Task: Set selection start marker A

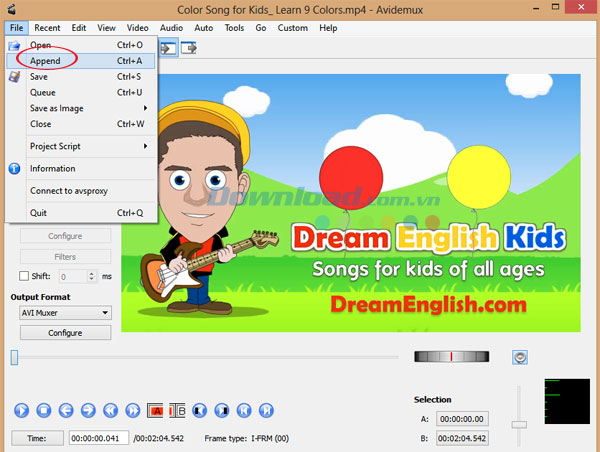Action: point(156,409)
